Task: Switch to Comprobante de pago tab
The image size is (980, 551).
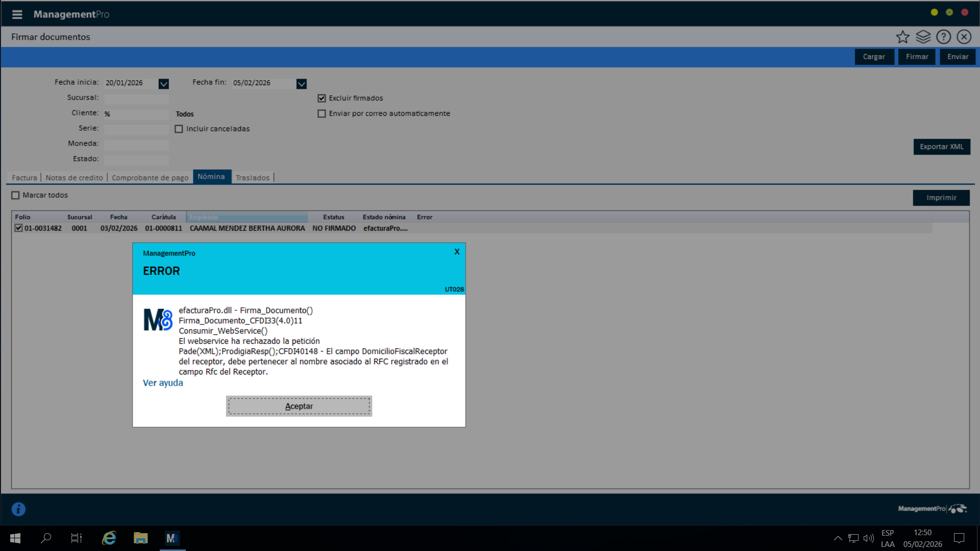Action: [x=150, y=178]
